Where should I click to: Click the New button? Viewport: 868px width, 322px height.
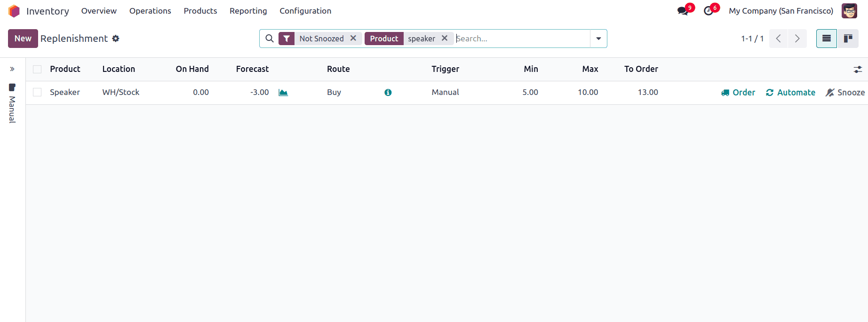[23, 39]
